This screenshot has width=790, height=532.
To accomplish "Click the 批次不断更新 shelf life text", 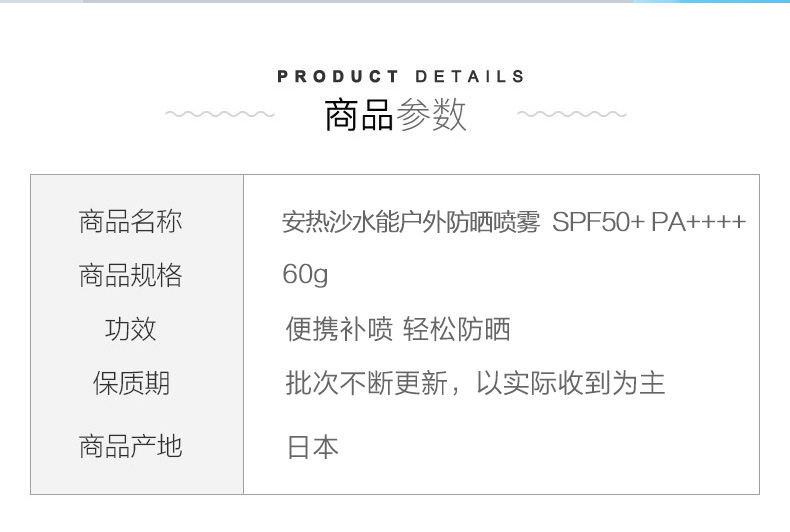I will [x=366, y=383].
